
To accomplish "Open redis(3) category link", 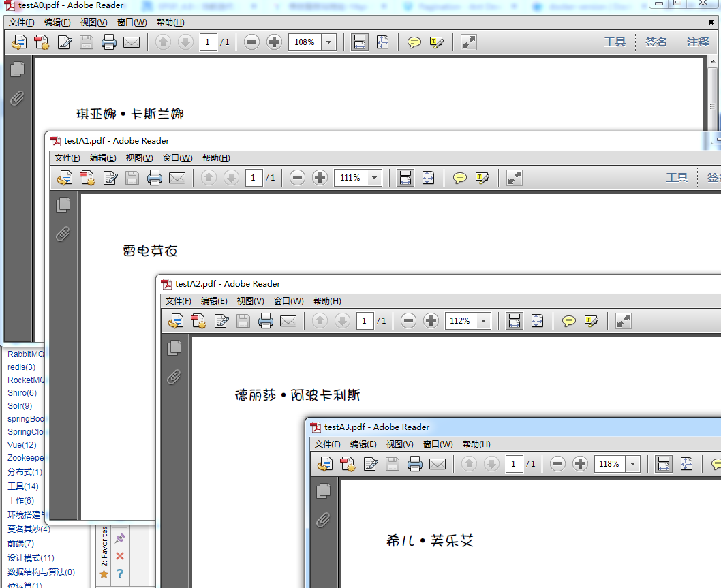I will [21, 367].
